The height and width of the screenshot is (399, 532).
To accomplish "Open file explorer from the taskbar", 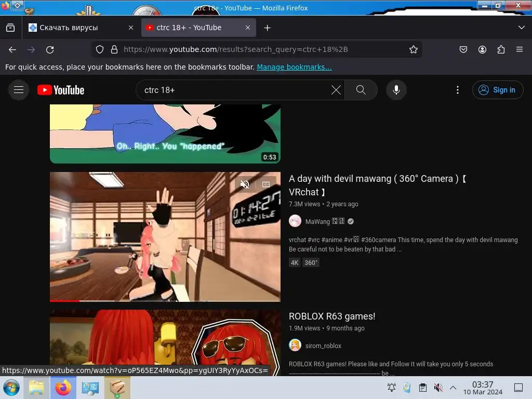I will coord(36,388).
